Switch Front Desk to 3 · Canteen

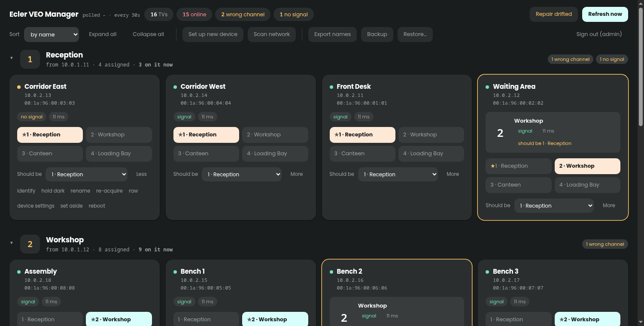coord(362,154)
